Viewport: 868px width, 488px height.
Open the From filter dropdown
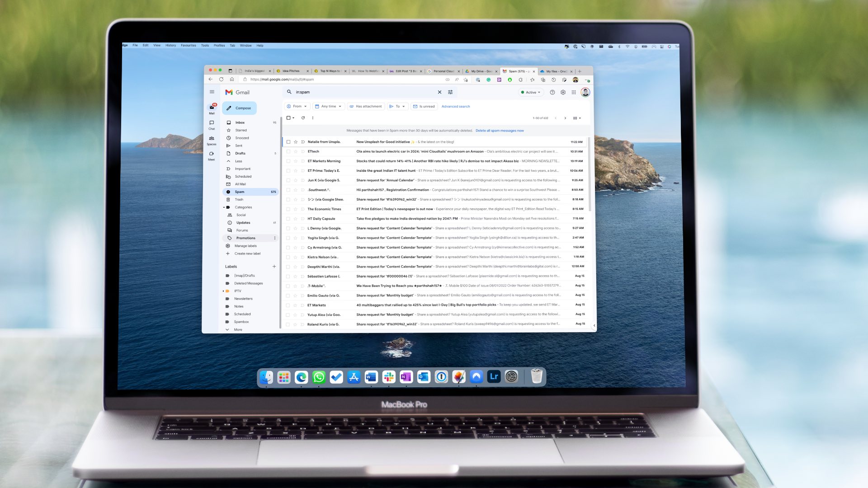click(x=297, y=107)
